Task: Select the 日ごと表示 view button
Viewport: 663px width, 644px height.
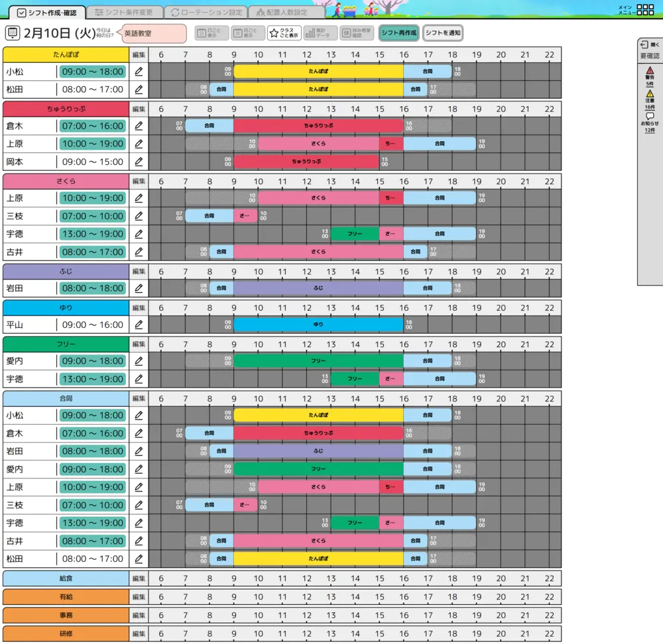Action: [211, 33]
